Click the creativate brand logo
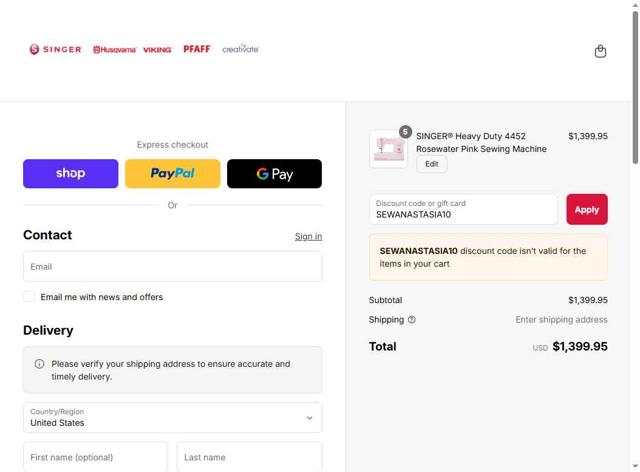 (240, 49)
